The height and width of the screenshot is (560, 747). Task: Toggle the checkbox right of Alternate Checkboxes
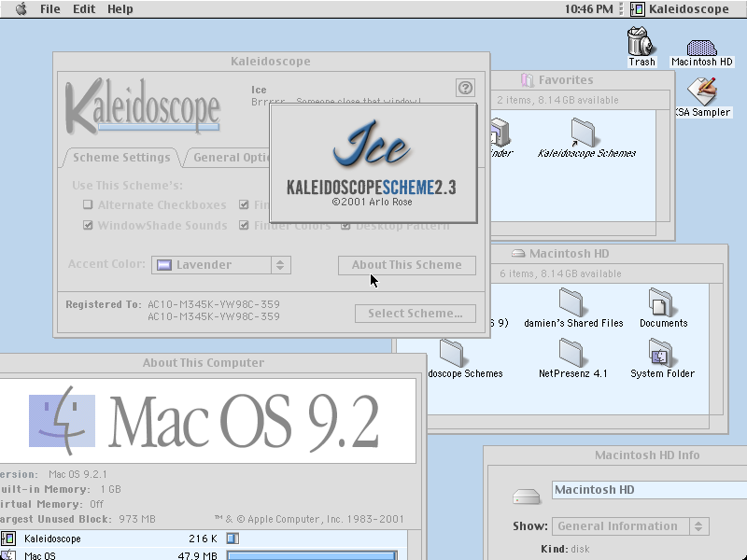244,204
